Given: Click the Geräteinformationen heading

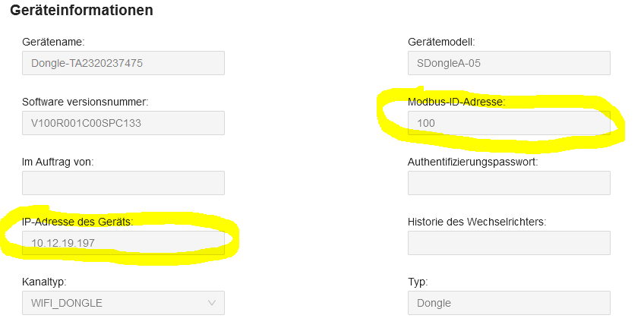Looking at the screenshot, I should [81, 11].
